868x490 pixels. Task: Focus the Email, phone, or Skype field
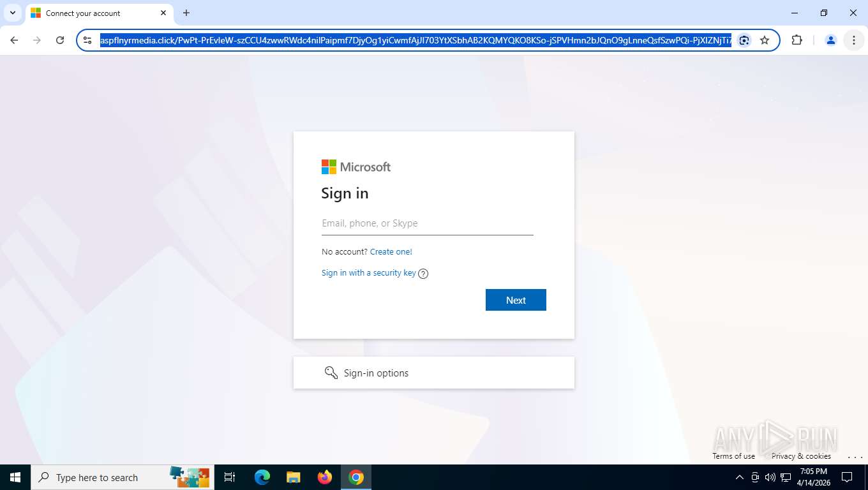click(x=428, y=223)
